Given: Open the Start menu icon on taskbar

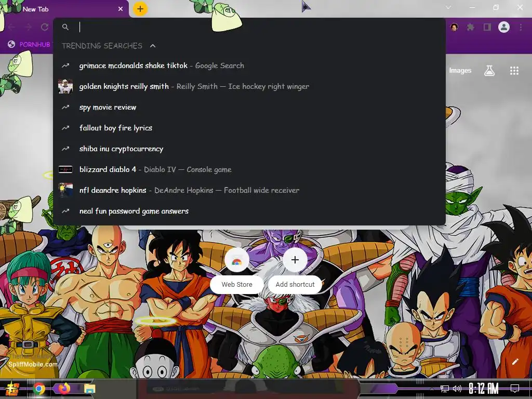Looking at the screenshot, I should pos(12,389).
